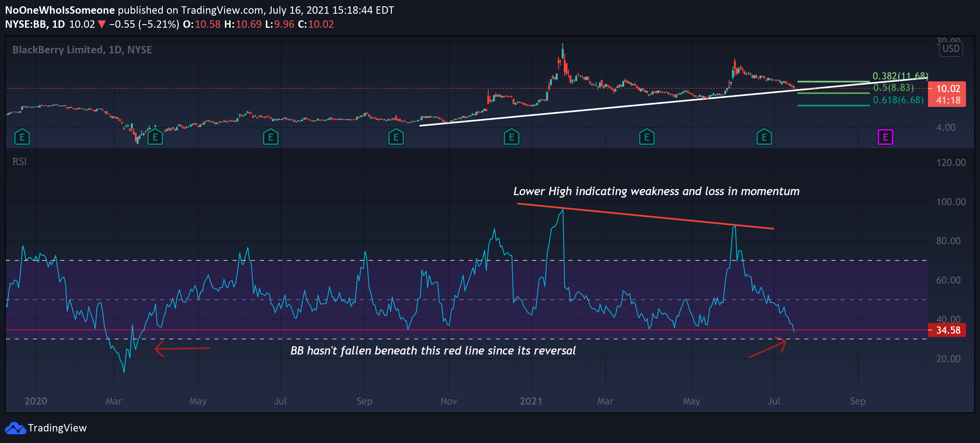Click the 80.00 RSI scale value

(x=948, y=241)
